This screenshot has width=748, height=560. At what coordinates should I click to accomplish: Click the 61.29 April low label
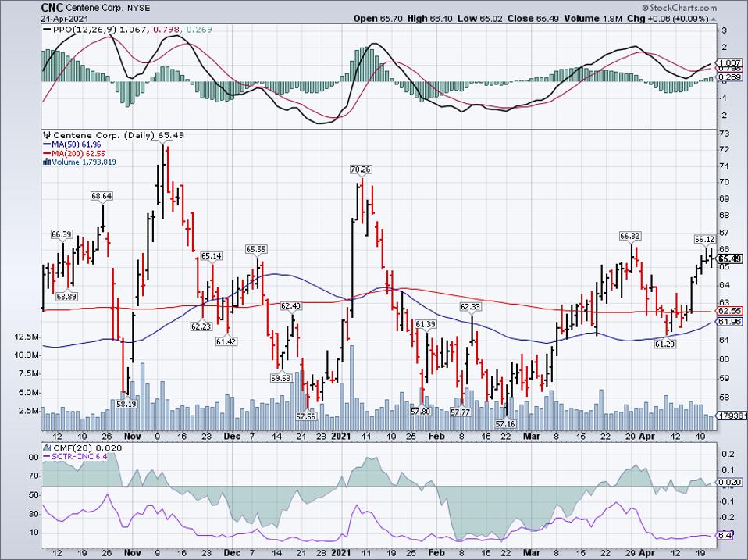click(x=665, y=344)
